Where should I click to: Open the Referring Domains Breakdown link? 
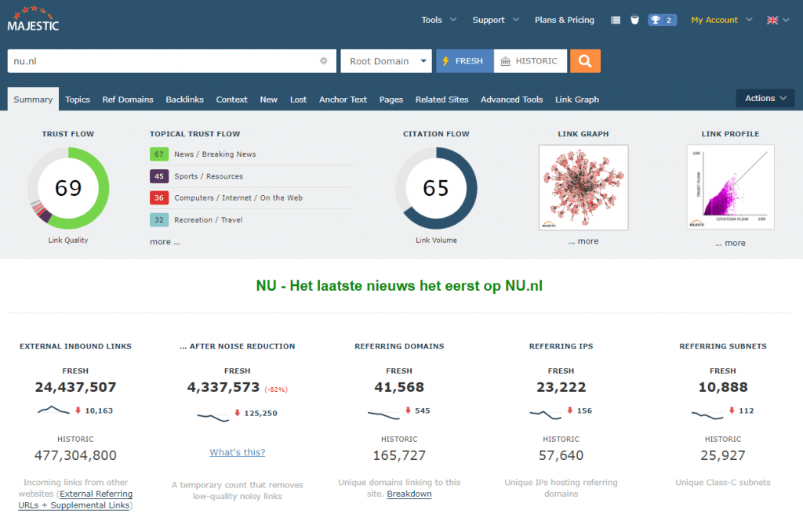pyautogui.click(x=409, y=494)
